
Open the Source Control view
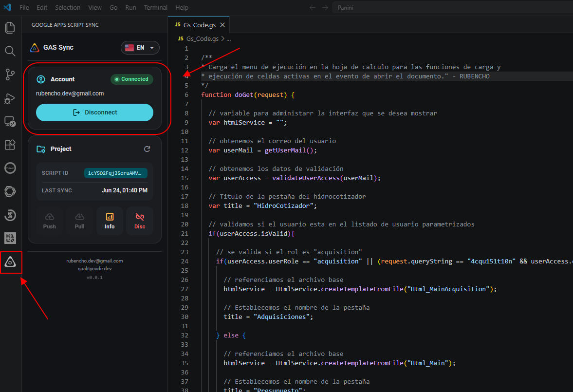coord(10,75)
